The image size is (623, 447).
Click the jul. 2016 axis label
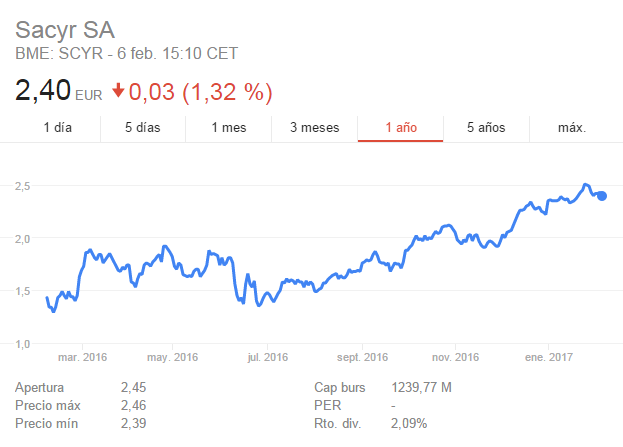267,357
